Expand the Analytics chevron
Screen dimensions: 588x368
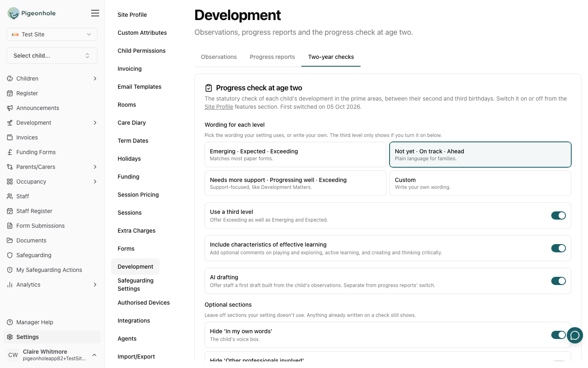(x=95, y=285)
